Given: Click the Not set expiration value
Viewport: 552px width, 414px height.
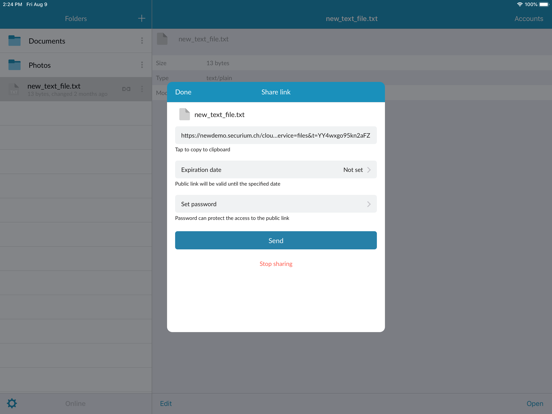Looking at the screenshot, I should point(353,170).
